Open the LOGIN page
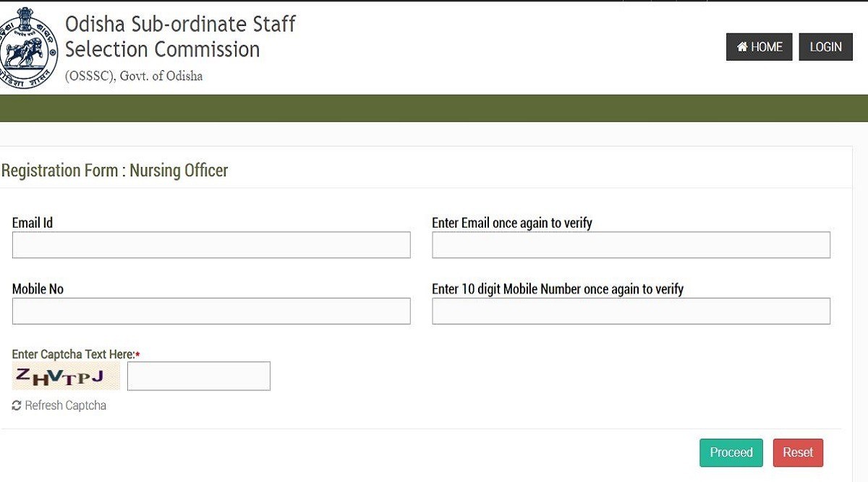Viewport: 868px width, 482px height. [x=825, y=47]
